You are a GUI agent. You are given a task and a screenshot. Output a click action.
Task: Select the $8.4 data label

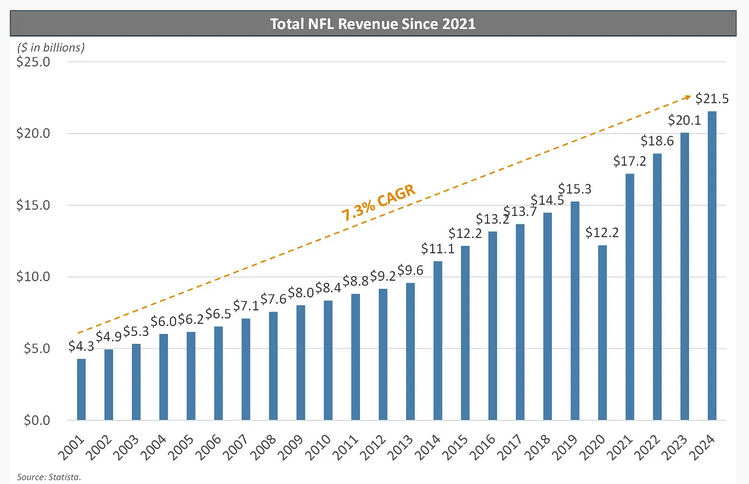328,288
